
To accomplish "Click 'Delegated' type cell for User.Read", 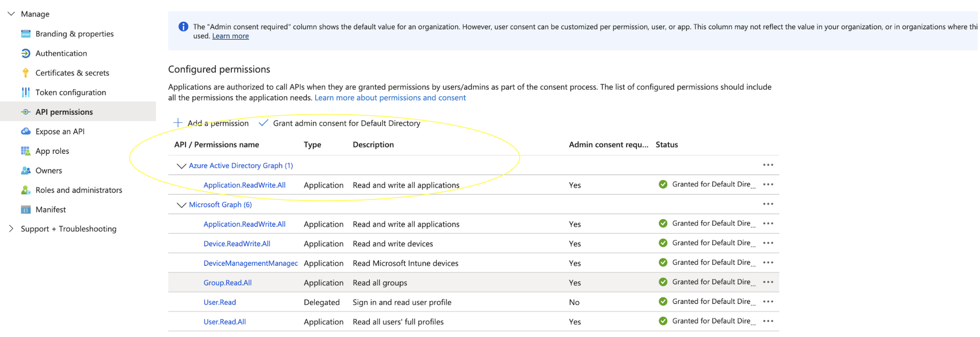I will click(321, 303).
